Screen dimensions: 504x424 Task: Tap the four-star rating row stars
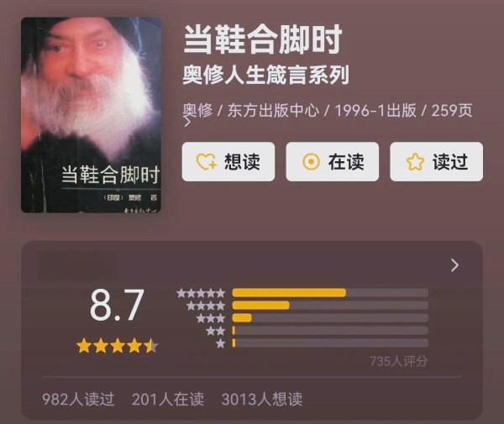click(206, 306)
